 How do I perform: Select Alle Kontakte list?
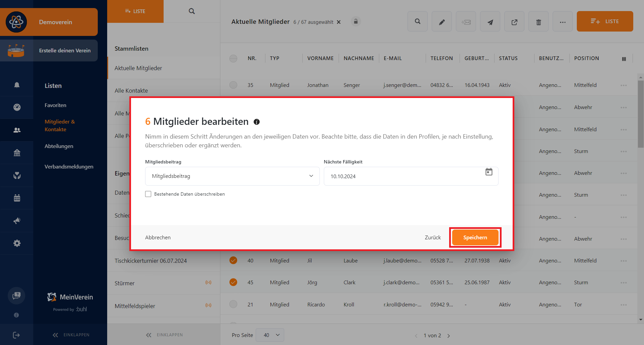pyautogui.click(x=164, y=91)
